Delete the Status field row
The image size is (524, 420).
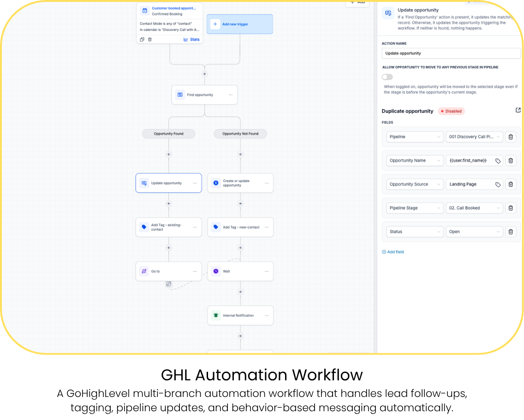coord(511,231)
